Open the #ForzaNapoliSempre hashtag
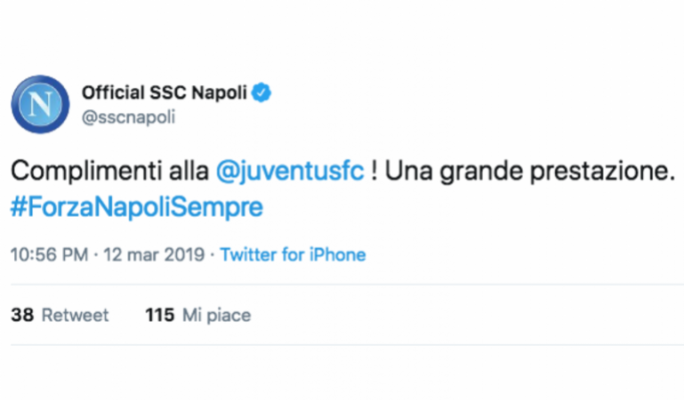The image size is (684, 400). 137,207
